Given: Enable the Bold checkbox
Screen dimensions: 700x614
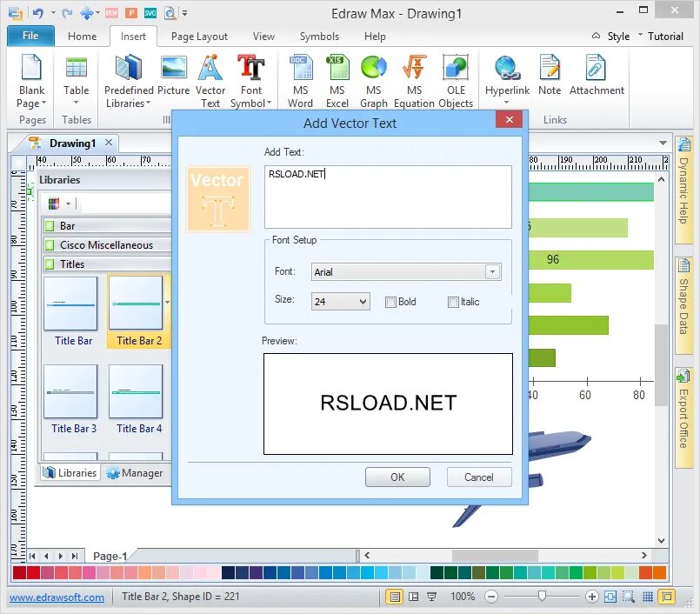Looking at the screenshot, I should 390,303.
